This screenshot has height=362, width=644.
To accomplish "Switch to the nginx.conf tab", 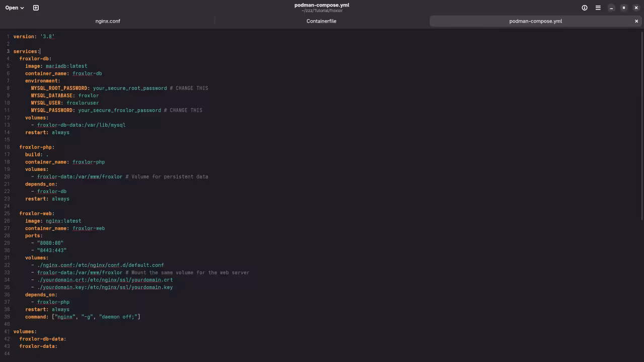I will tap(108, 21).
